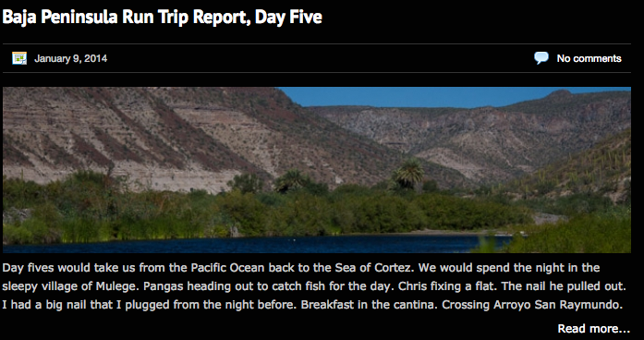Open the Read more... link
This screenshot has height=340, width=644.
pyautogui.click(x=593, y=329)
